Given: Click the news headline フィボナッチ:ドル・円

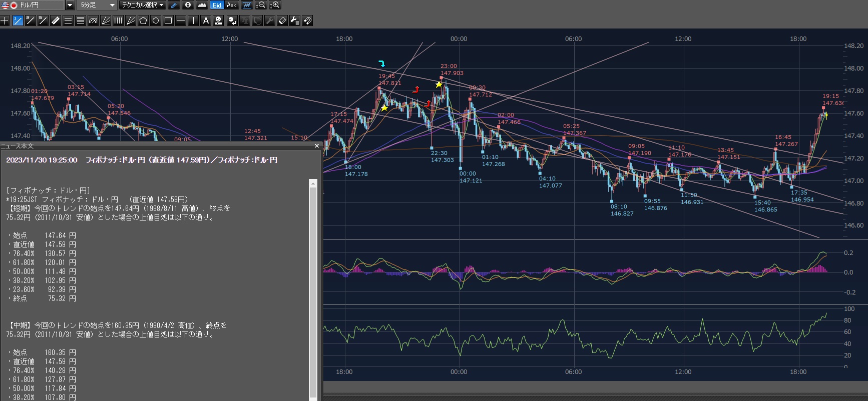Looking at the screenshot, I should [x=142, y=160].
